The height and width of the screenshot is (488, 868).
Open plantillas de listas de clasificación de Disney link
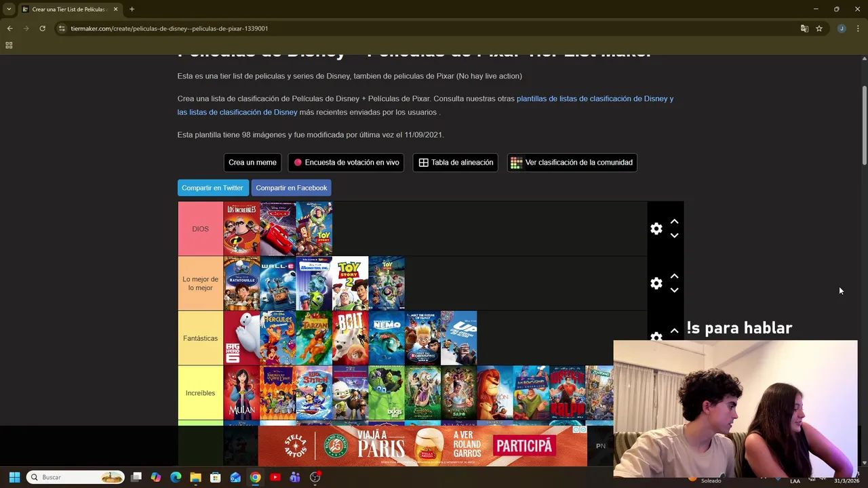click(x=595, y=98)
